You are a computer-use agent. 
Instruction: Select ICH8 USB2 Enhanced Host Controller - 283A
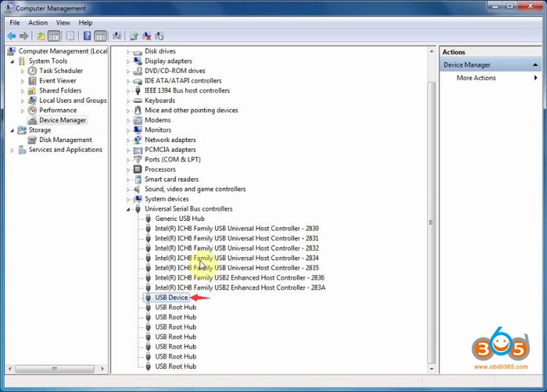point(240,288)
